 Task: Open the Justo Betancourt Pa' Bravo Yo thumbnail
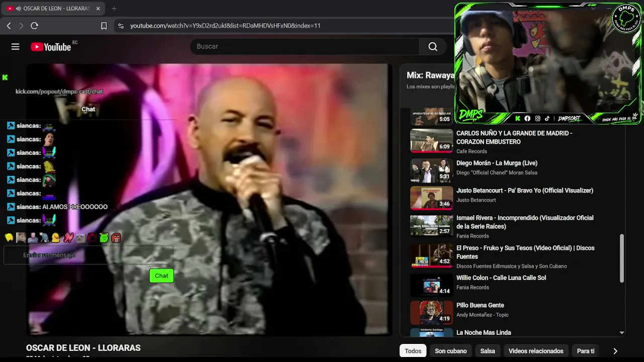(x=431, y=198)
